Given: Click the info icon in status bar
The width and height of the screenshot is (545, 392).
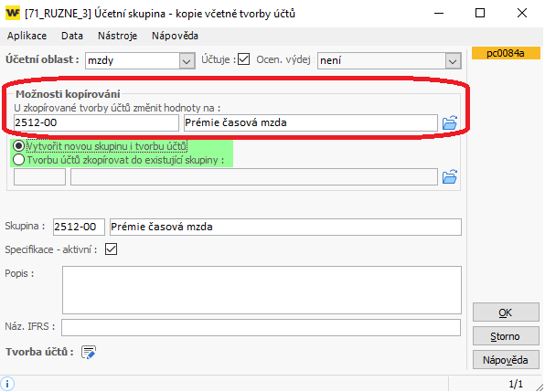Looking at the screenshot, I should click(7, 384).
